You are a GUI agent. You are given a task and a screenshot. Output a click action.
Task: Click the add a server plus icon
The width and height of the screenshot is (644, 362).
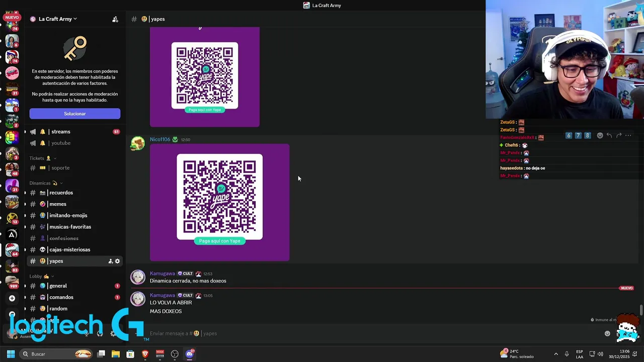pyautogui.click(x=12, y=298)
